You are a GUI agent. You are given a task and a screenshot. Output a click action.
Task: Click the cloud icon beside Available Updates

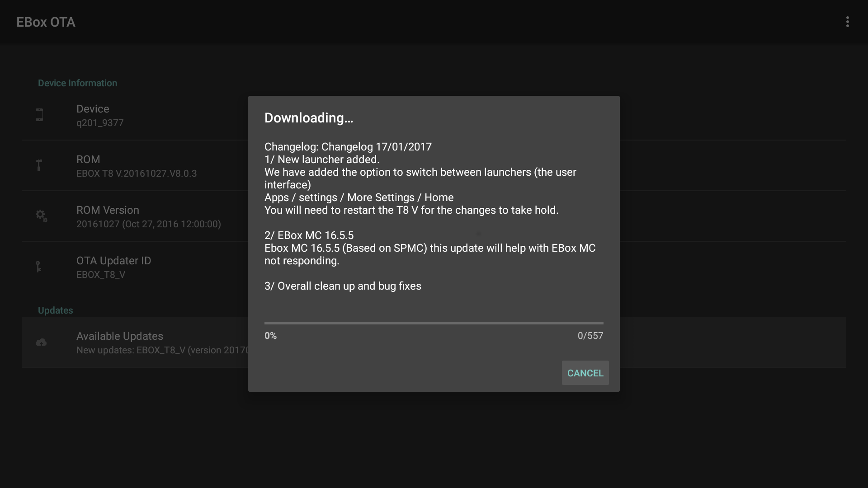[x=41, y=343]
